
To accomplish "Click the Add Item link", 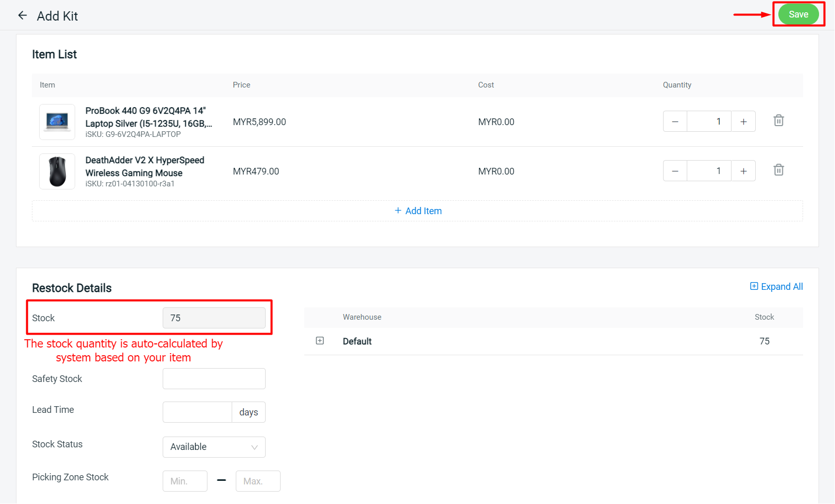I will point(417,211).
